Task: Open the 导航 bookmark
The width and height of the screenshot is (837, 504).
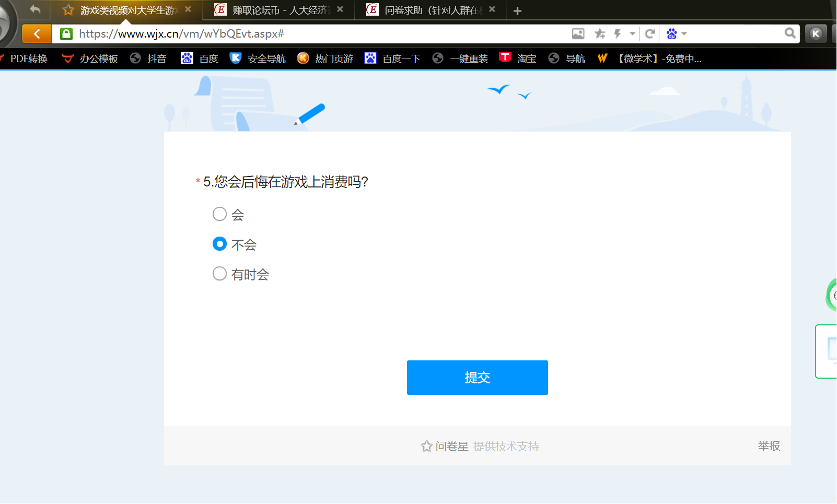Action: click(x=567, y=58)
